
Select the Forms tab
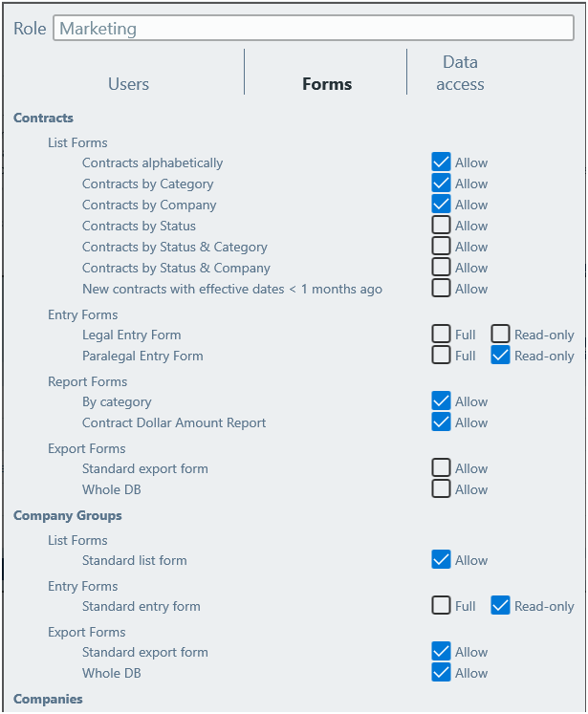pyautogui.click(x=327, y=84)
